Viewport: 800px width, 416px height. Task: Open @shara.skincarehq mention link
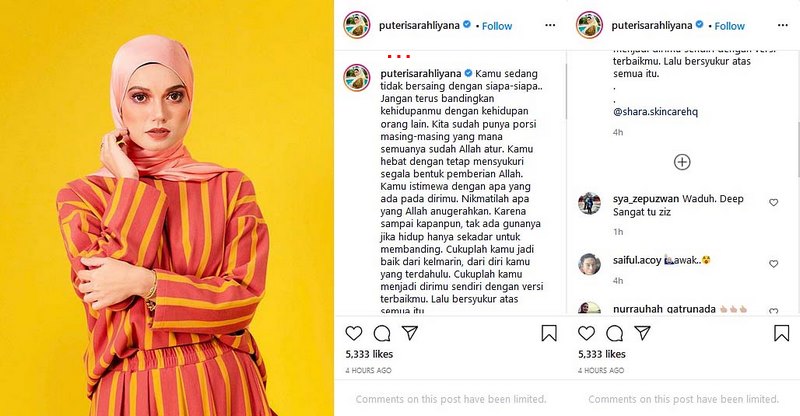(655, 111)
